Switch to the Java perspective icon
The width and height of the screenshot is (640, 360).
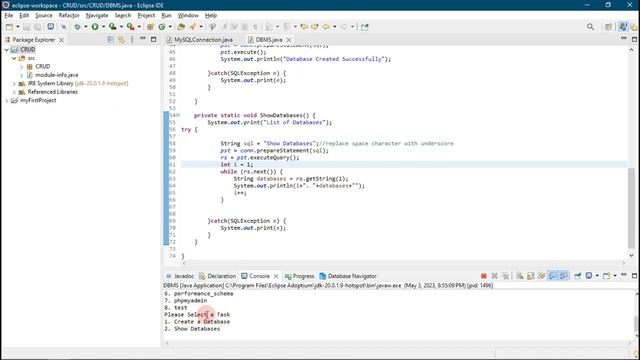tap(623, 27)
